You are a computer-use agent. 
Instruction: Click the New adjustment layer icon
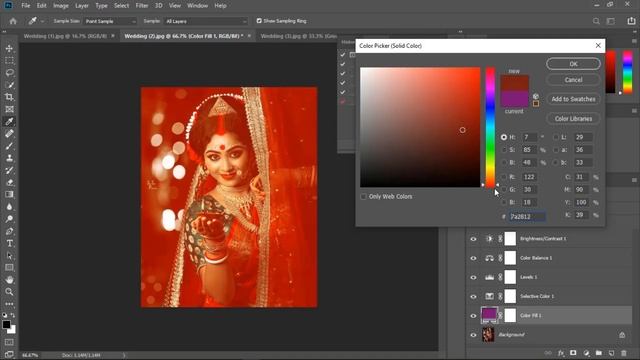(586, 353)
